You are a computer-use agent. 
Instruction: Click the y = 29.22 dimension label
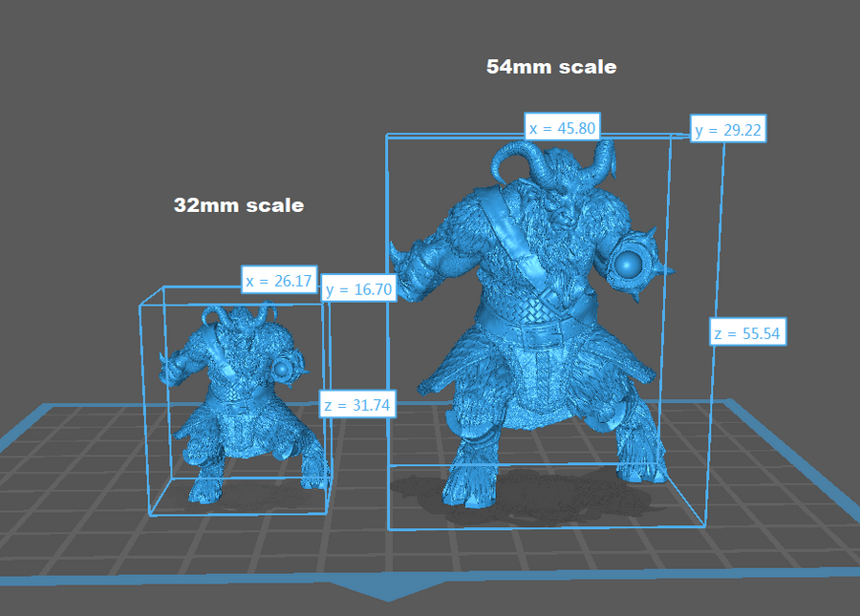tap(728, 130)
